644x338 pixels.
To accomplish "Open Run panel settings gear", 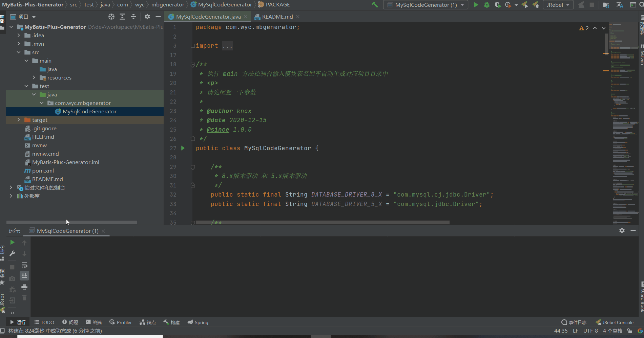I will (622, 230).
